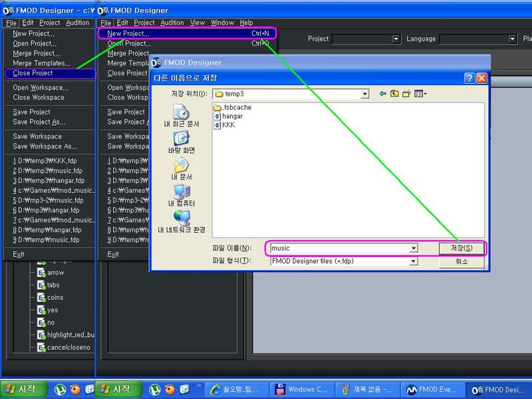Open 내 문서 in the places bar
The height and width of the screenshot is (399, 532).
point(182,169)
